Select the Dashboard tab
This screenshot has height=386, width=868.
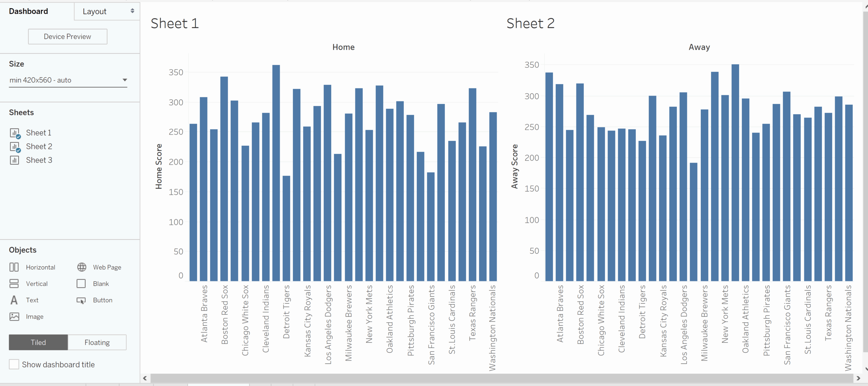coord(28,11)
